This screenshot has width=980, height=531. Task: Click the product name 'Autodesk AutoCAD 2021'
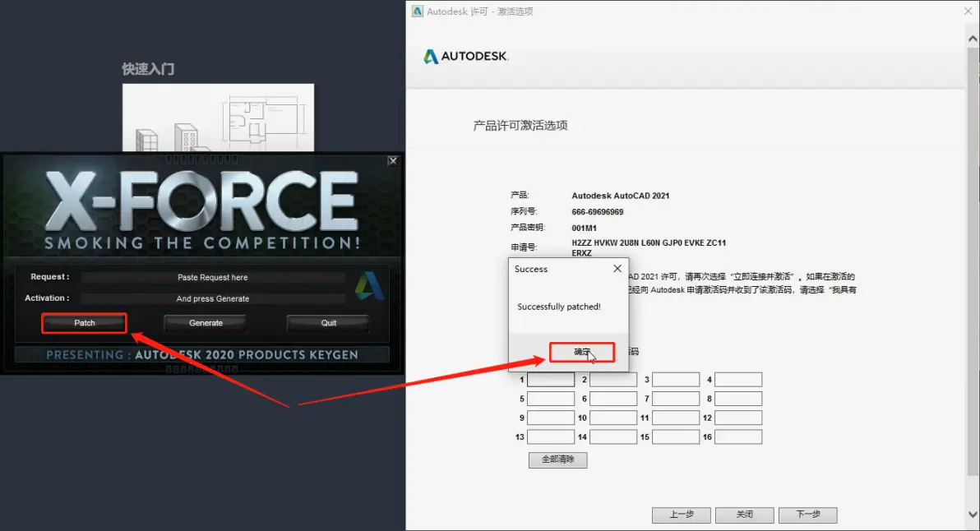point(620,196)
